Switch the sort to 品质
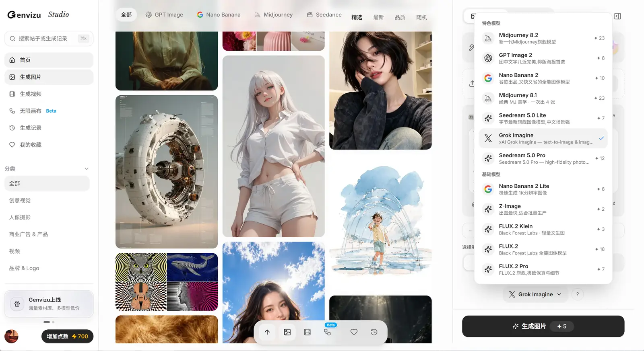Image resolution: width=644 pixels, height=351 pixels. coord(400,17)
